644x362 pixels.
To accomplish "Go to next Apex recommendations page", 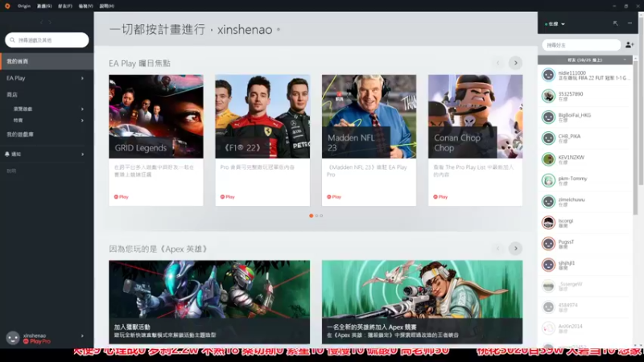I will tap(515, 249).
